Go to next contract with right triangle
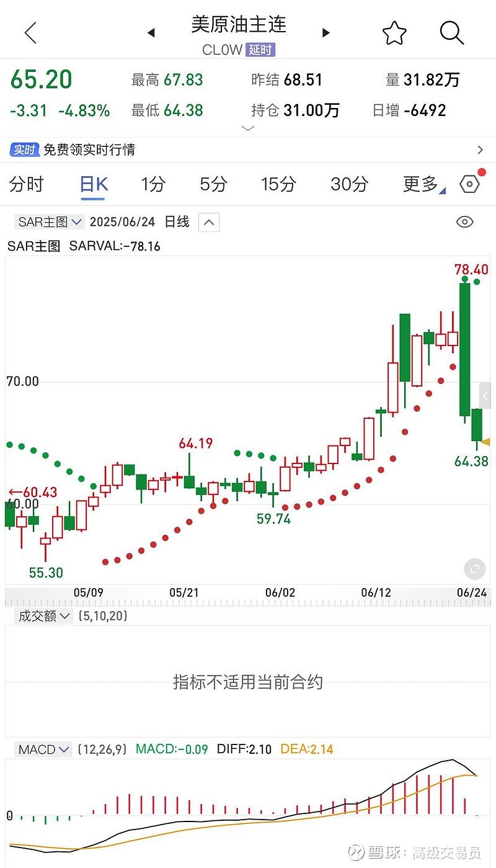 326,33
